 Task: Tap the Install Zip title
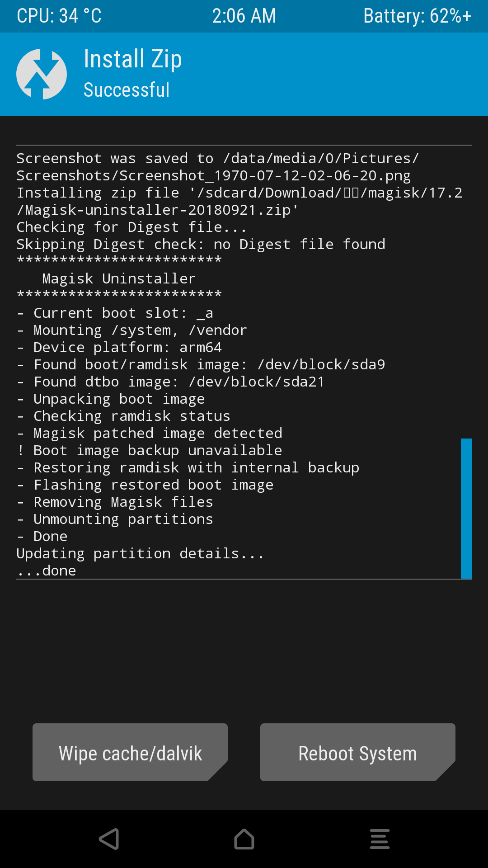tap(133, 59)
